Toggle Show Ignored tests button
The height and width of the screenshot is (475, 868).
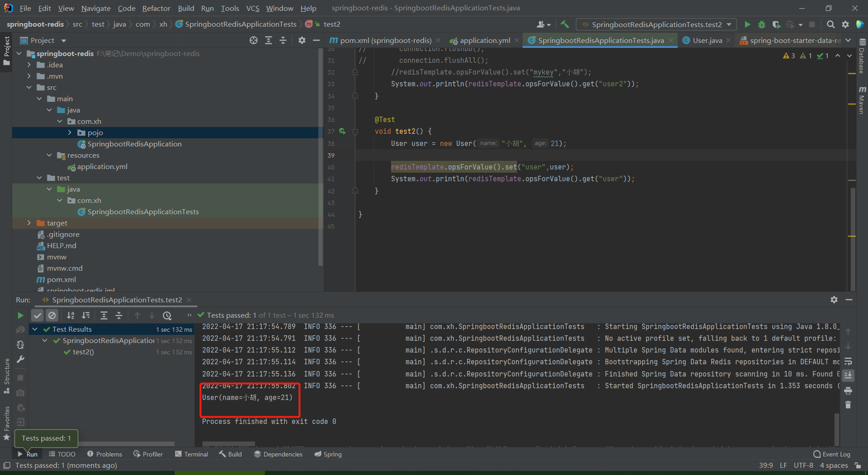point(52,315)
